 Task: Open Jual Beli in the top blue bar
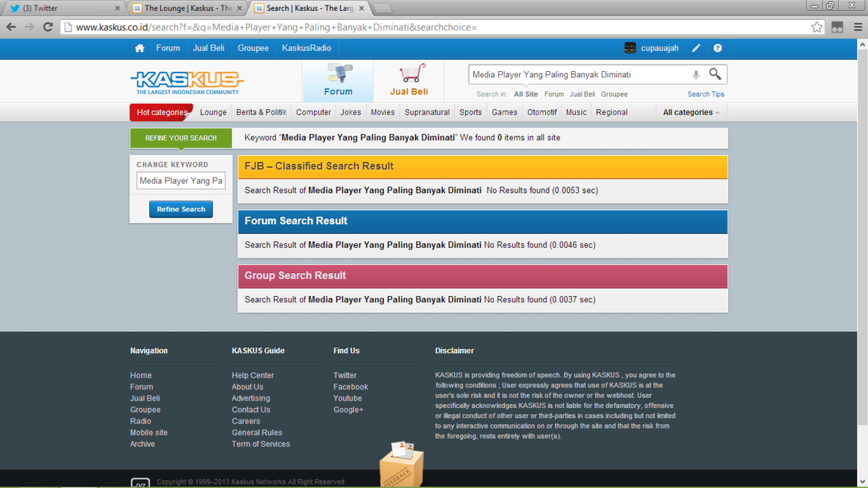pos(208,48)
